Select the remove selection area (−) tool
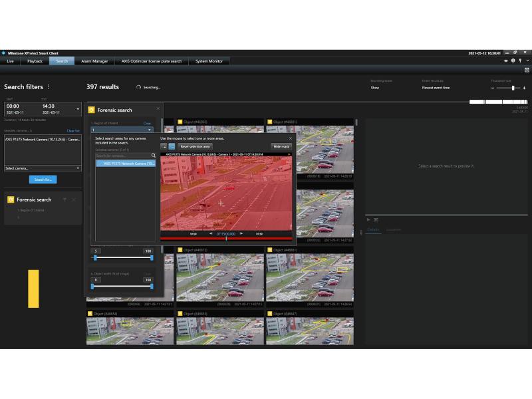Viewport: 532px width, 399px height. point(172,146)
